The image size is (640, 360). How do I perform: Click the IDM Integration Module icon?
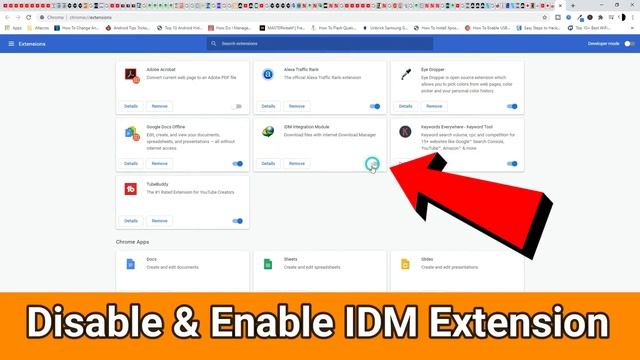point(268,131)
